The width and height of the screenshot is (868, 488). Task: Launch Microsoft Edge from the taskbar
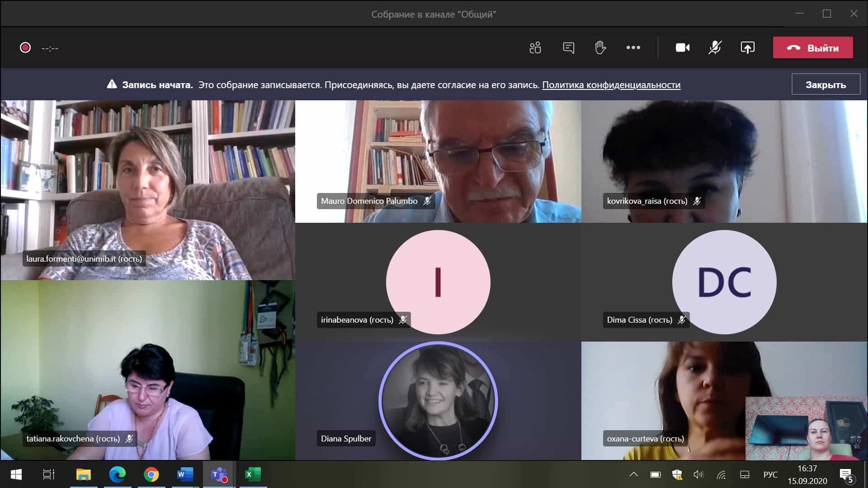[118, 474]
